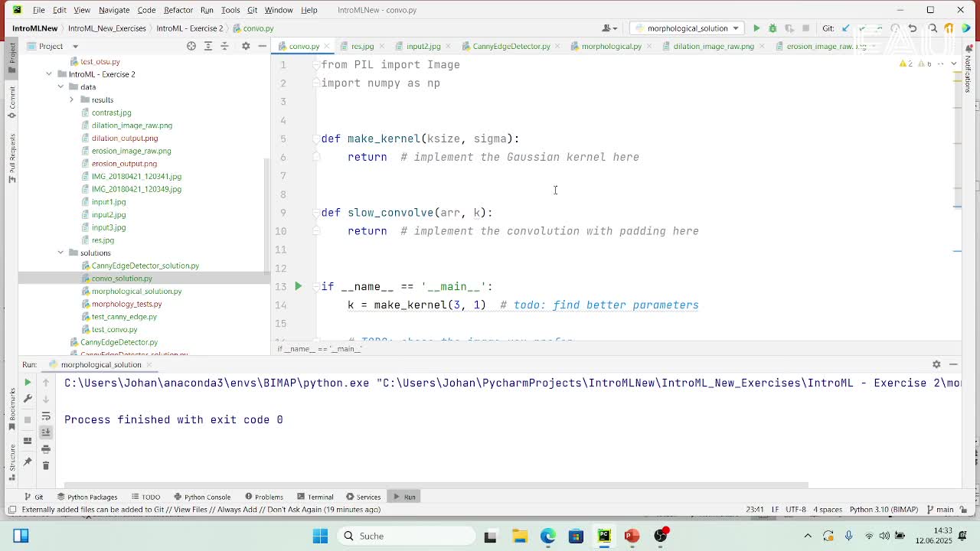The height and width of the screenshot is (551, 980).
Task: Open the Refactor menu
Action: point(178,10)
